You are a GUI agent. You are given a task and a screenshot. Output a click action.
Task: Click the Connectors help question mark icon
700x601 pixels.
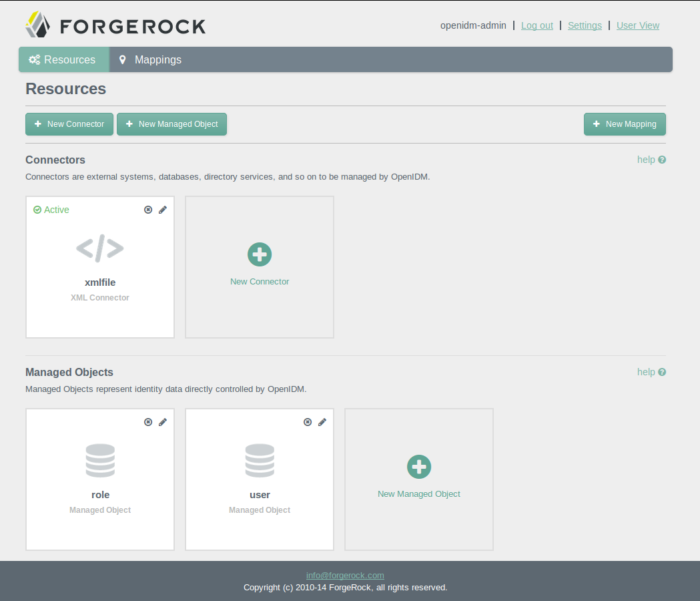click(662, 160)
